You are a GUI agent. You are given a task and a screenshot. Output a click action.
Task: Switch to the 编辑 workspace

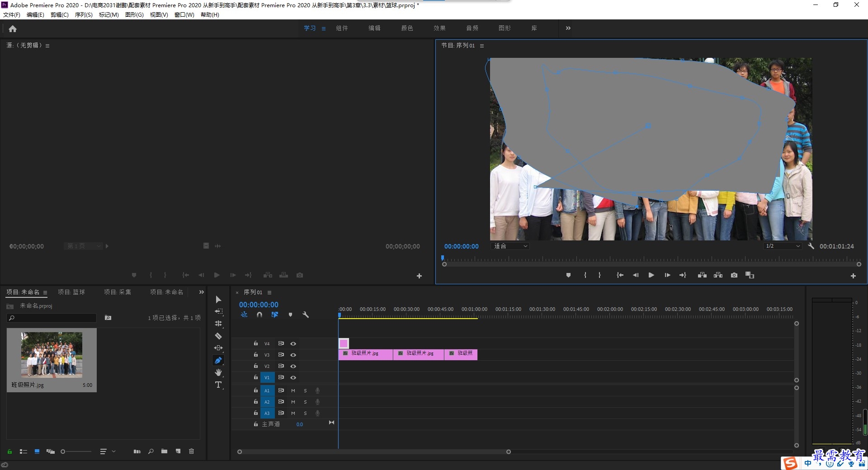point(374,28)
